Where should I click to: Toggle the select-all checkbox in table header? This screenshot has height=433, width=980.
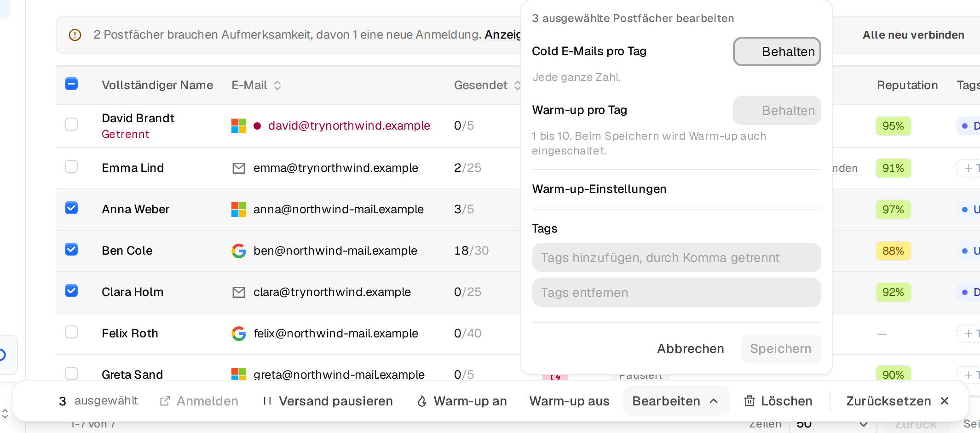coord(71,84)
